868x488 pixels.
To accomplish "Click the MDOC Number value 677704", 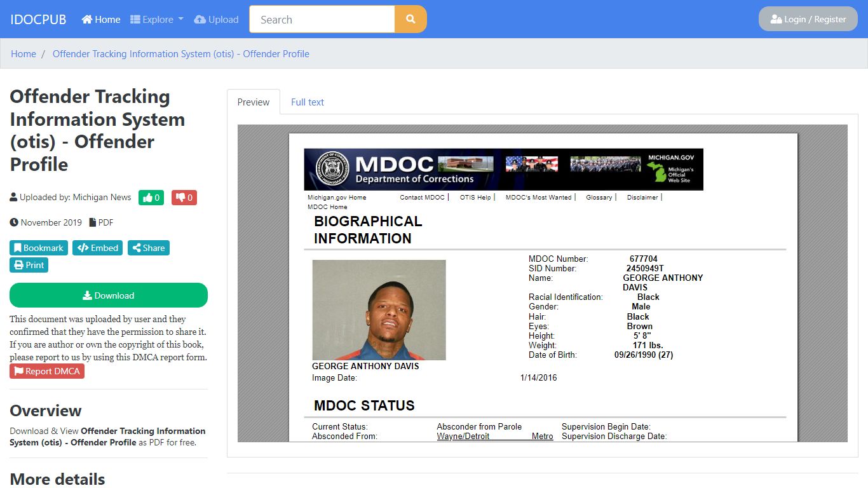I will click(644, 259).
